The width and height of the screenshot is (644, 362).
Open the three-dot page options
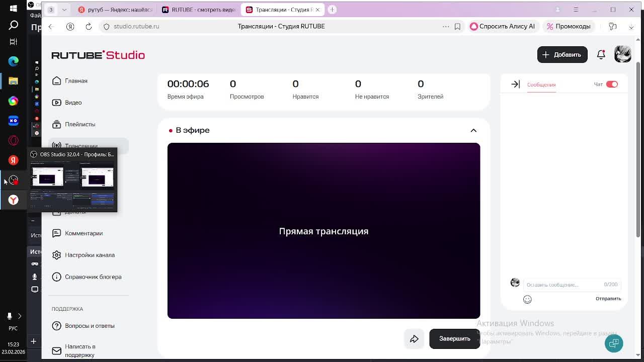pos(446,26)
